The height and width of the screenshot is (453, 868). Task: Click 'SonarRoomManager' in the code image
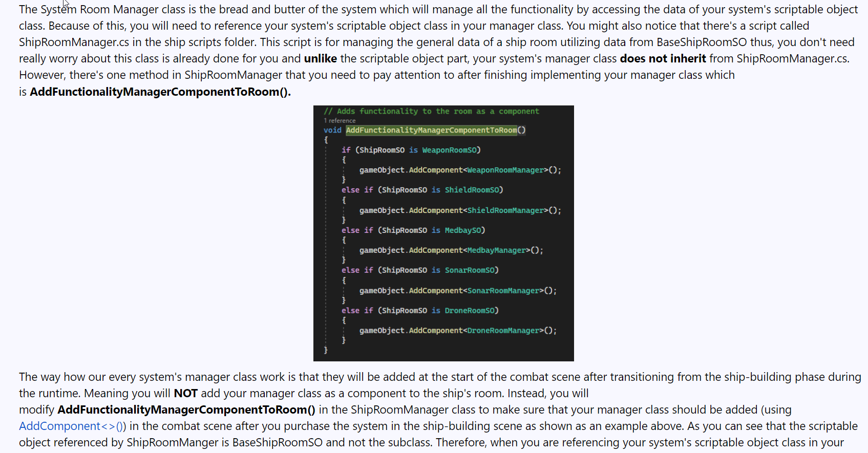(503, 291)
